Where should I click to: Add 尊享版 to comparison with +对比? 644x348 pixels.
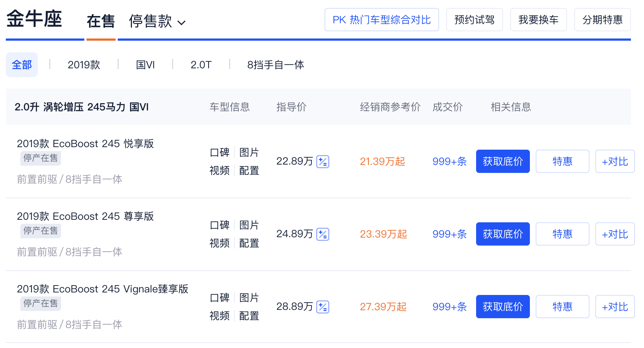point(615,234)
